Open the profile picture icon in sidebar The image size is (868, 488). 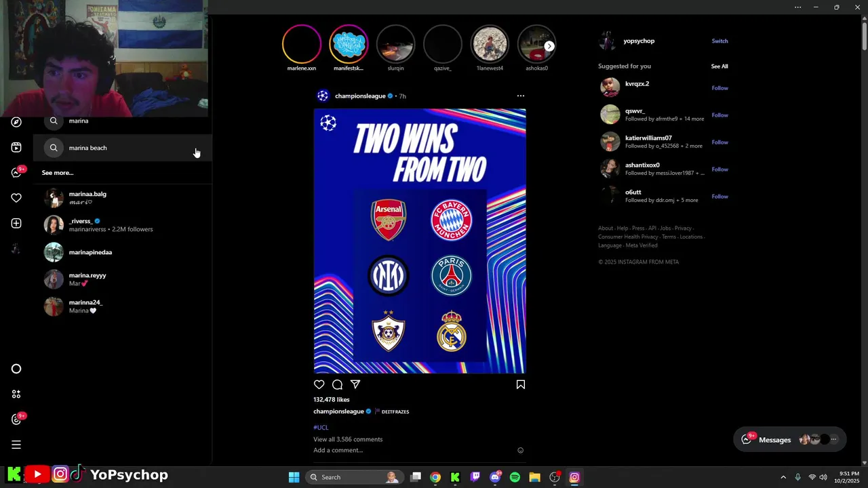coord(16,249)
